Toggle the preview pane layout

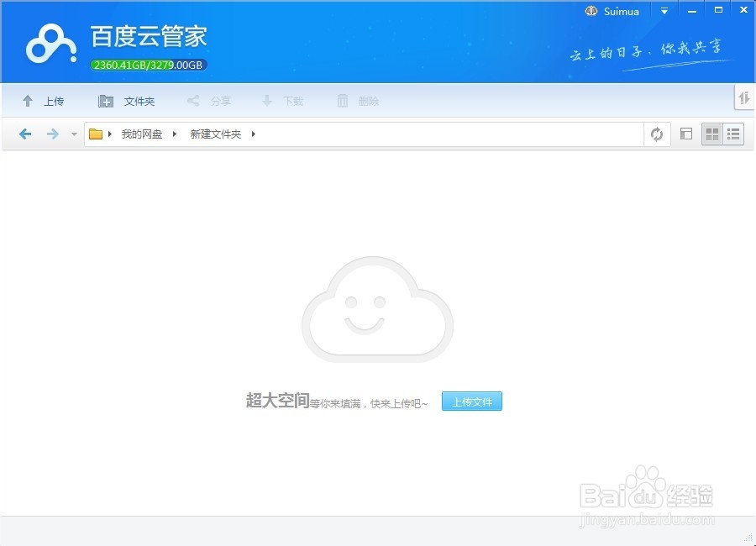pos(686,134)
